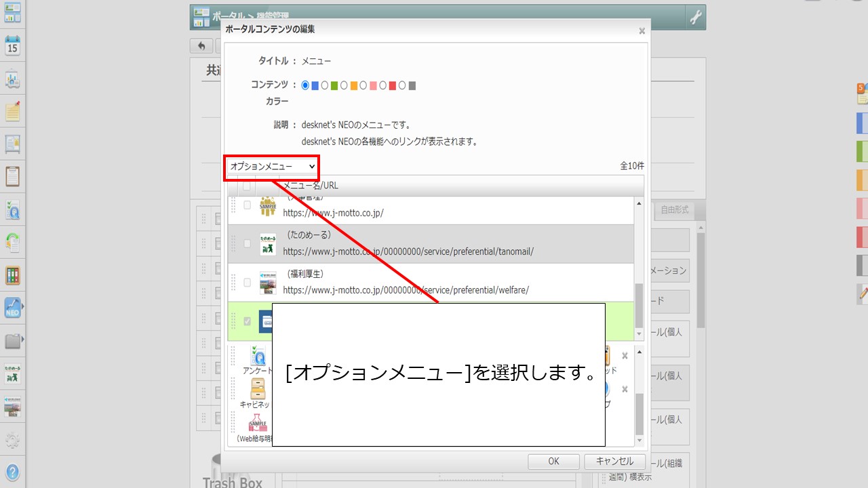Select the green content color radio button
Viewport: 868px width, 488px height.
(325, 85)
